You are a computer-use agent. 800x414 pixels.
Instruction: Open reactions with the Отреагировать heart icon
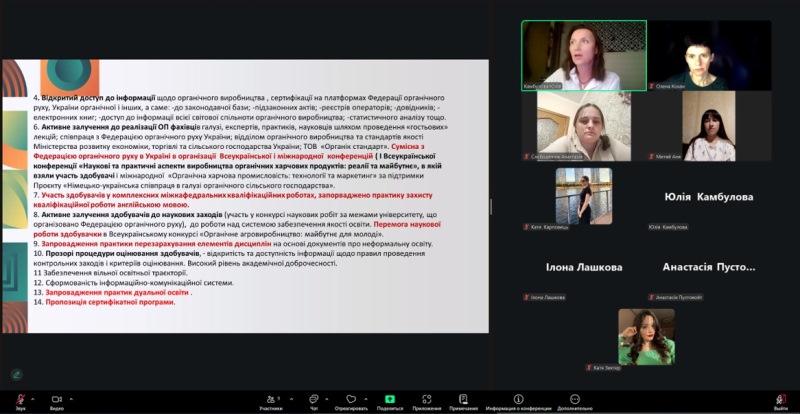[351, 402]
